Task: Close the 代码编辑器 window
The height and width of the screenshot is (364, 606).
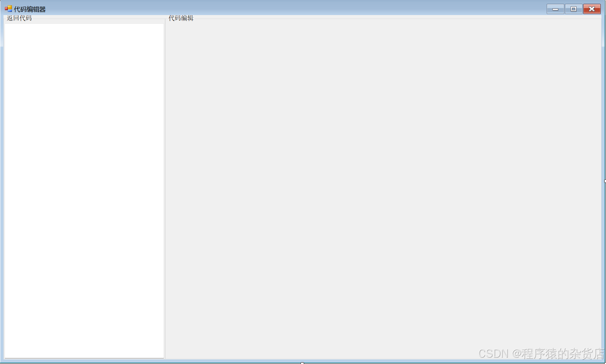Action: coord(592,9)
